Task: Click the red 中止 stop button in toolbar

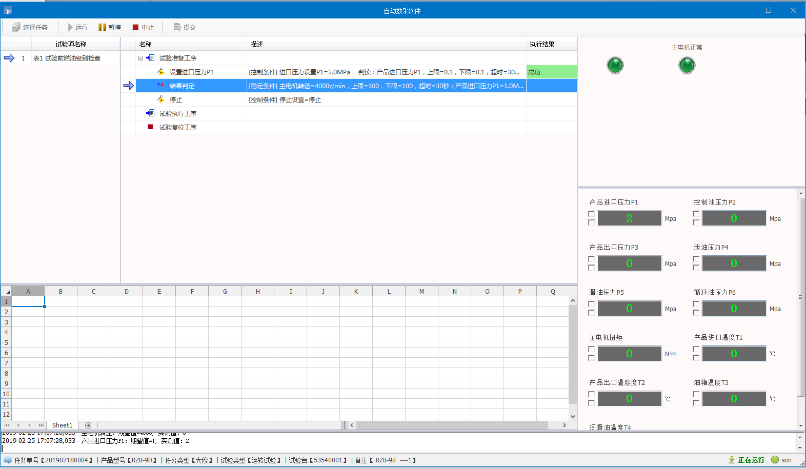Action: click(x=143, y=27)
